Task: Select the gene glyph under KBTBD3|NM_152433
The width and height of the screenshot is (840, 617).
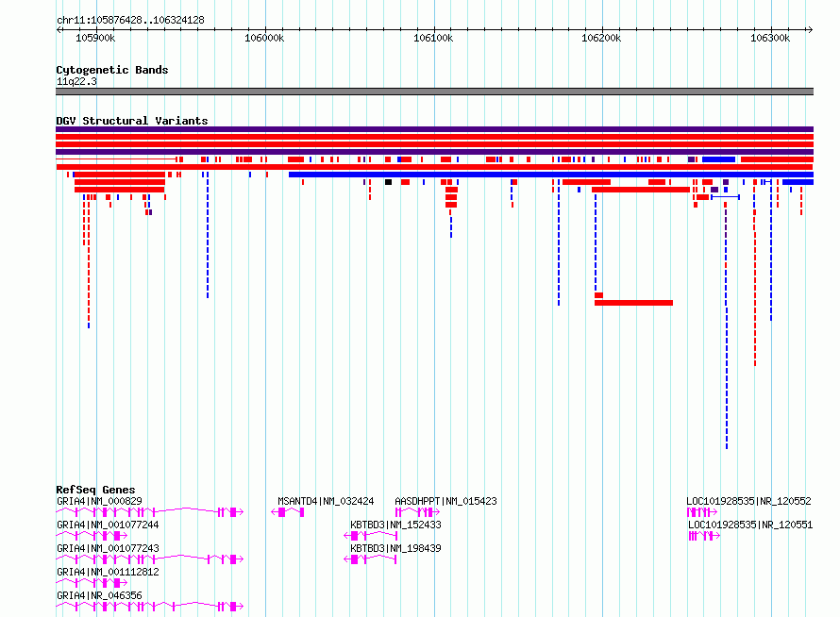Action: [370, 536]
